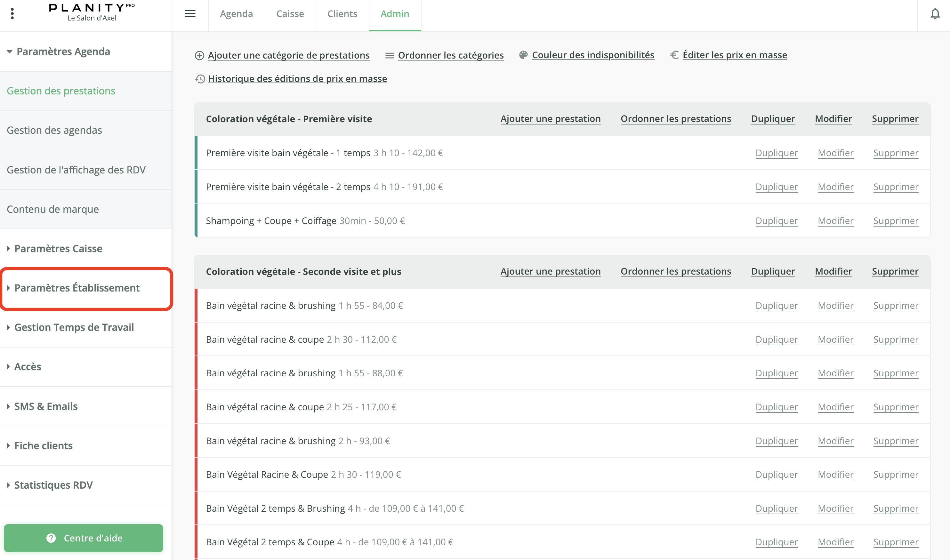Switch to the Clients tab
Screen dimensions: 950x560
coord(342,14)
